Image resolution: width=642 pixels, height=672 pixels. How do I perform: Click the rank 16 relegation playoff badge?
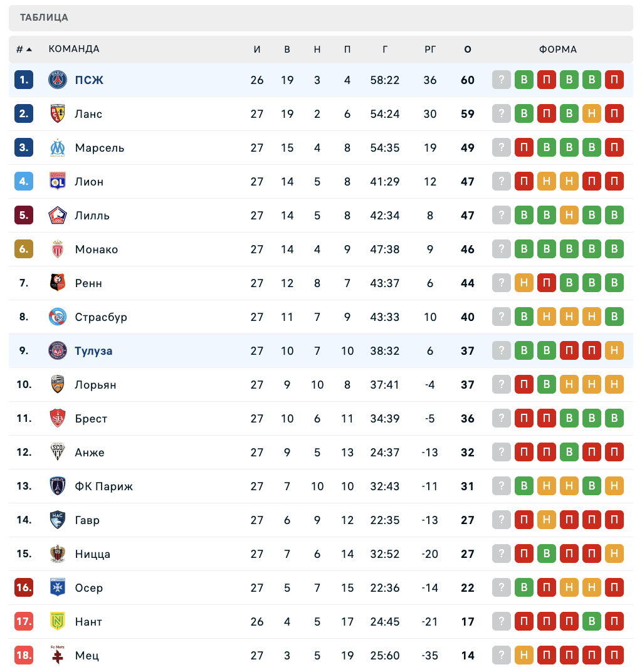pos(24,588)
